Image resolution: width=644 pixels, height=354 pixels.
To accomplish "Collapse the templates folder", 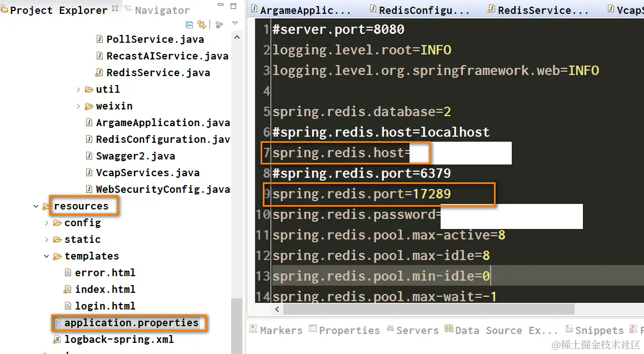I will (x=47, y=256).
